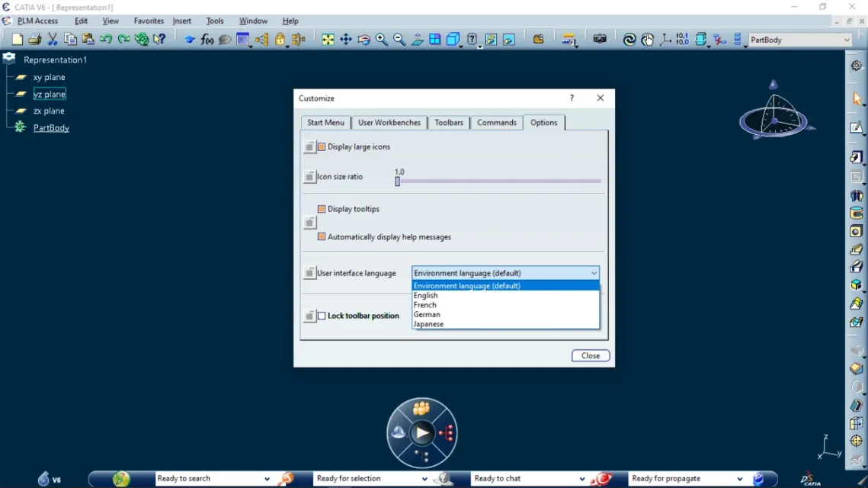Enable Lock toolbar position checkbox
The width and height of the screenshot is (868, 488).
pos(322,316)
